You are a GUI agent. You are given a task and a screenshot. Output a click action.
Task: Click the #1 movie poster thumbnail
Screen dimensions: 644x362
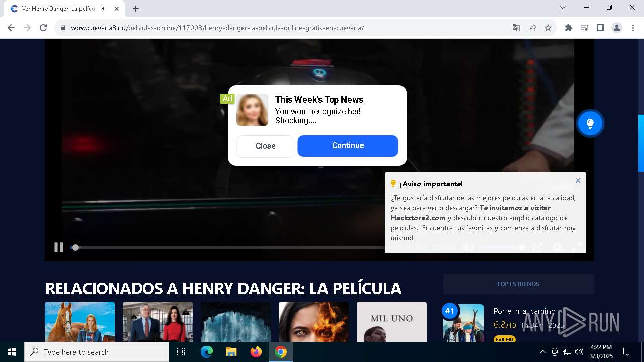coord(463,323)
